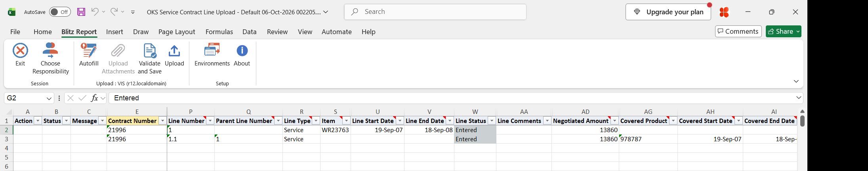This screenshot has height=171, width=868.
Task: Run the Autofill tool
Action: pos(89,55)
